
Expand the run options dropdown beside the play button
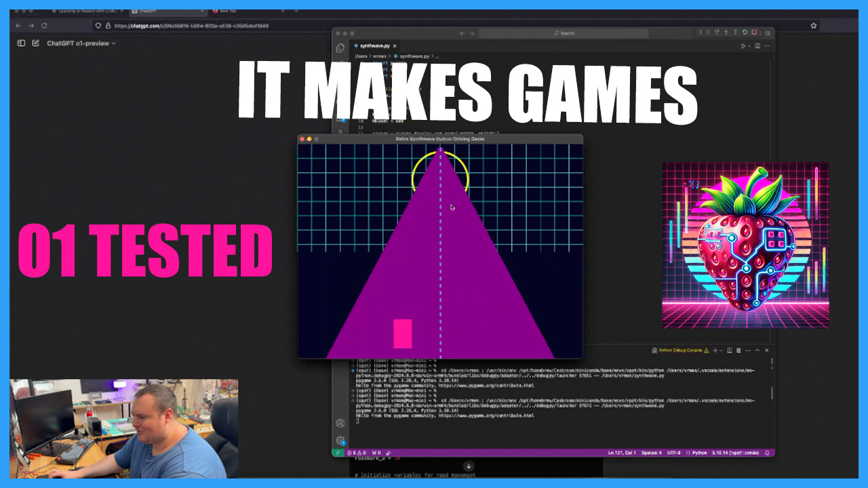[749, 45]
